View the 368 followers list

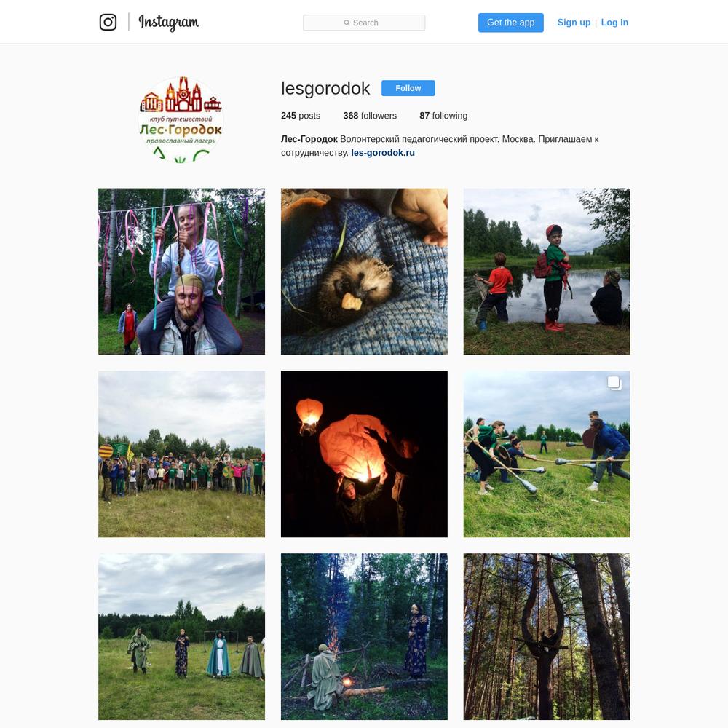(370, 116)
